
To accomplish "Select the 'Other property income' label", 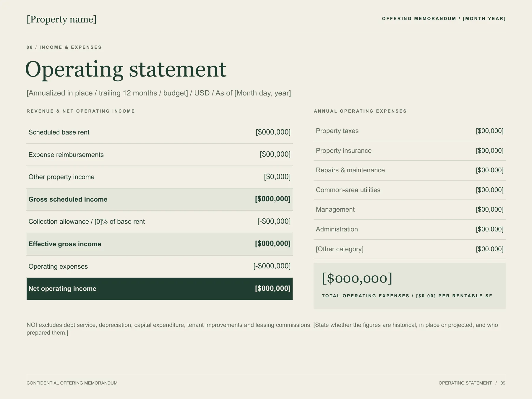I will click(x=61, y=177).
